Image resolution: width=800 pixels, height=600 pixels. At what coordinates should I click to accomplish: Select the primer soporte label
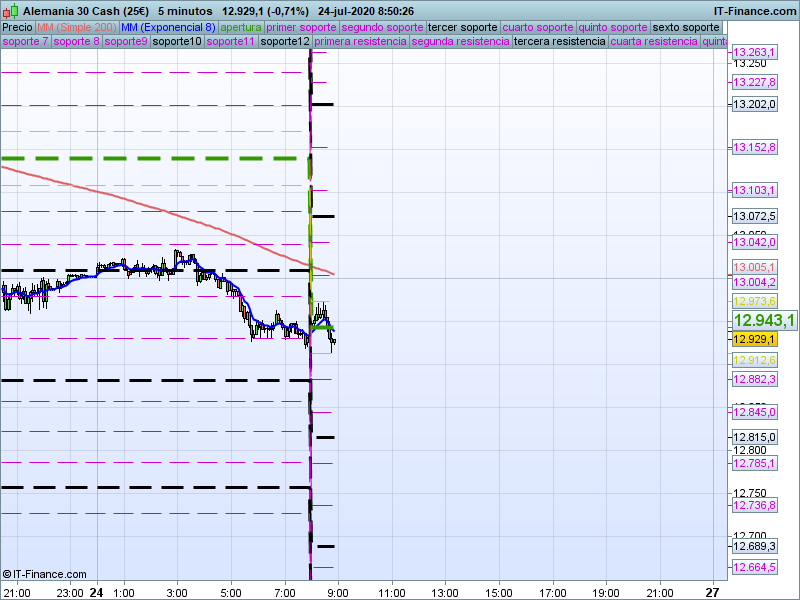pos(302,27)
